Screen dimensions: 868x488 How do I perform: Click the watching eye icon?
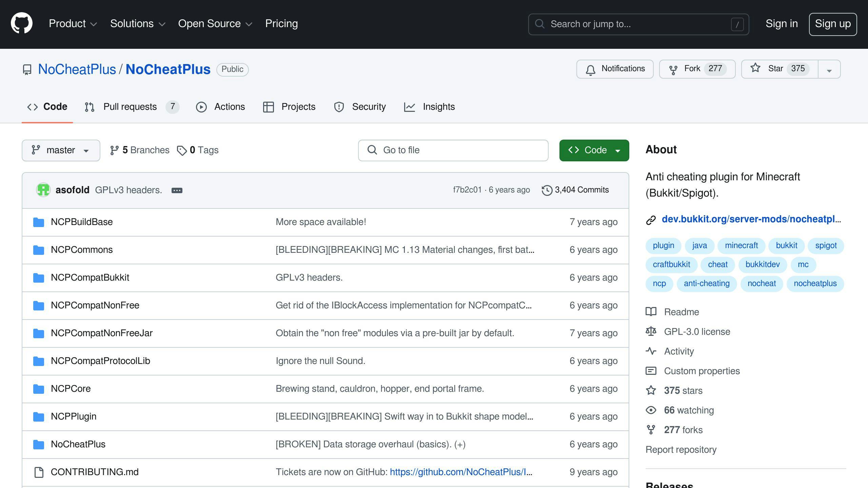(651, 410)
